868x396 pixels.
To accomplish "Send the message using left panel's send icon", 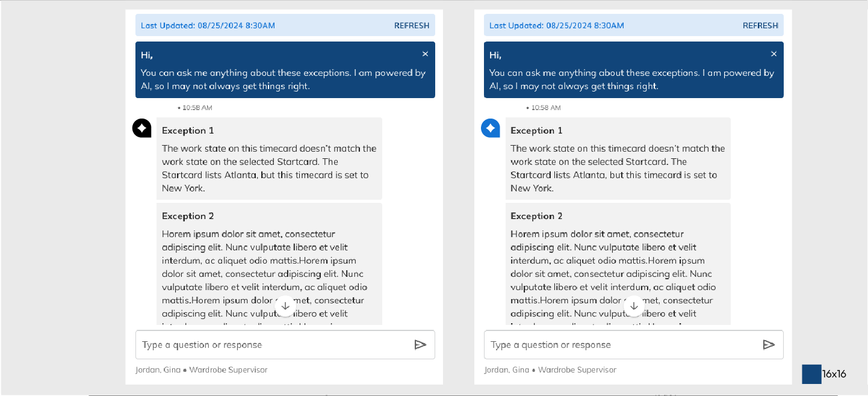I will pos(420,345).
